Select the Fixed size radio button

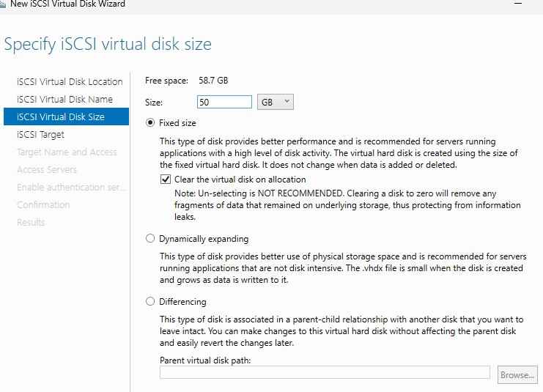151,123
